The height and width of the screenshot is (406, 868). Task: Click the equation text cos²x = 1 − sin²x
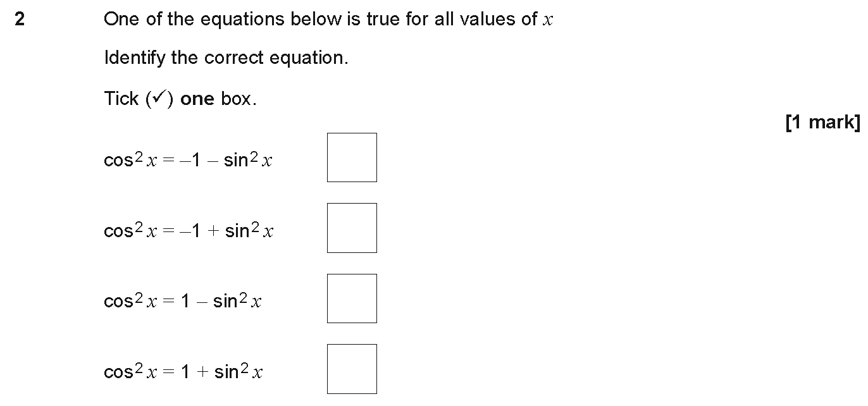[x=183, y=302]
